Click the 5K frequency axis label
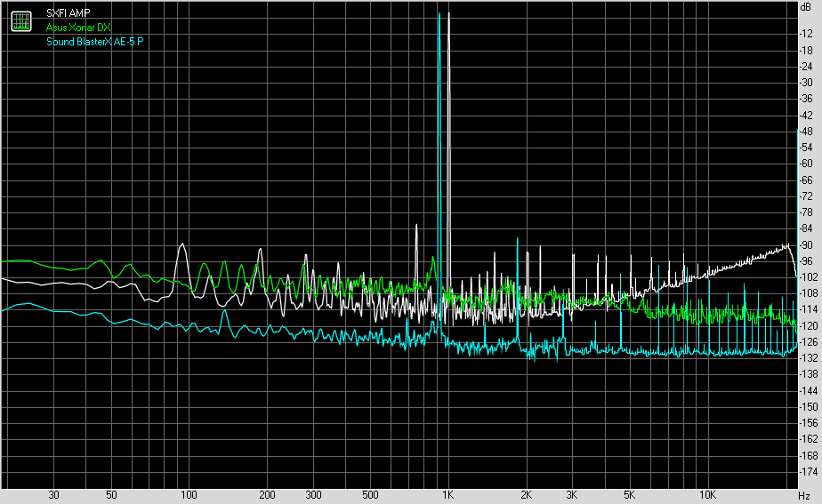Screen dimensions: 822x504 630,494
